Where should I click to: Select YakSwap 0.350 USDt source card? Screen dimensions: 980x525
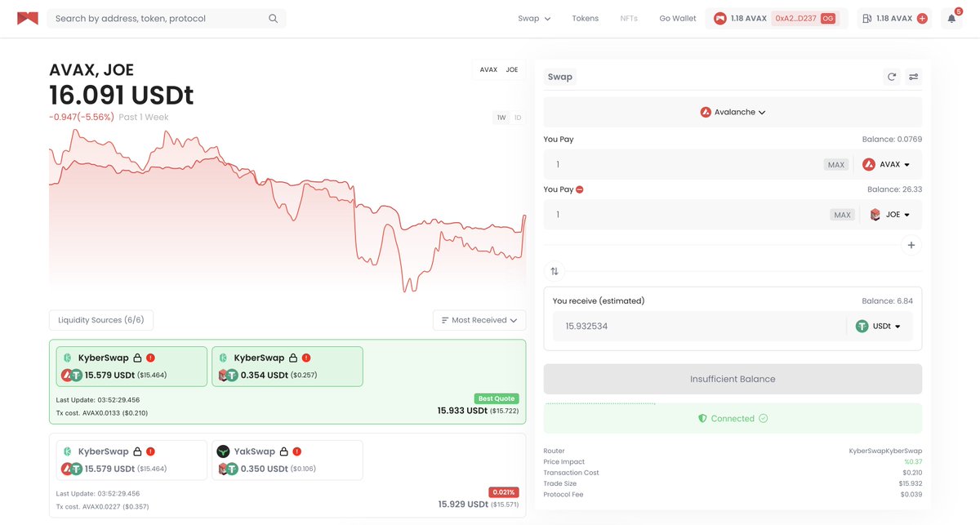tap(287, 460)
